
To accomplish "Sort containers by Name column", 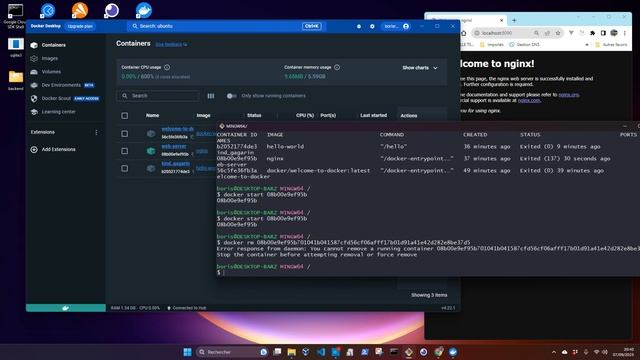I will [x=153, y=116].
